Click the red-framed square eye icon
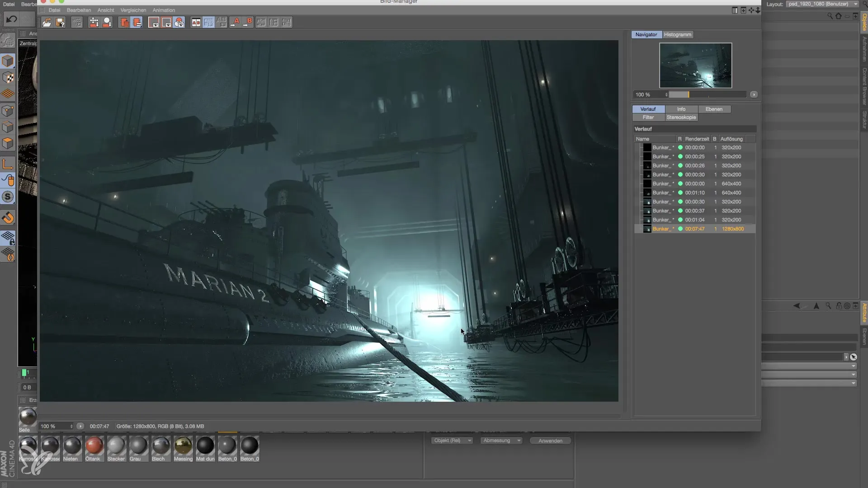Image resolution: width=868 pixels, height=488 pixels. (x=166, y=22)
